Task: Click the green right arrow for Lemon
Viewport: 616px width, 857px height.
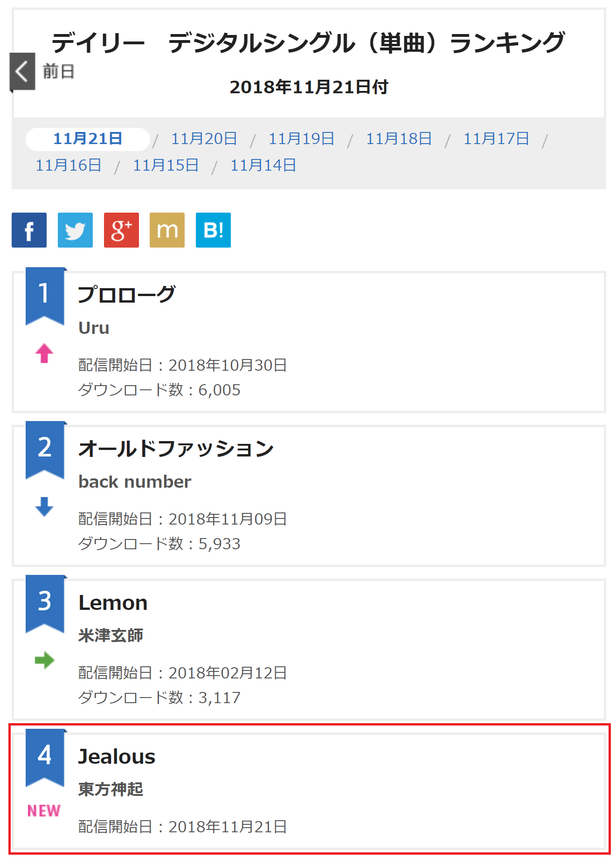Action: (x=44, y=660)
